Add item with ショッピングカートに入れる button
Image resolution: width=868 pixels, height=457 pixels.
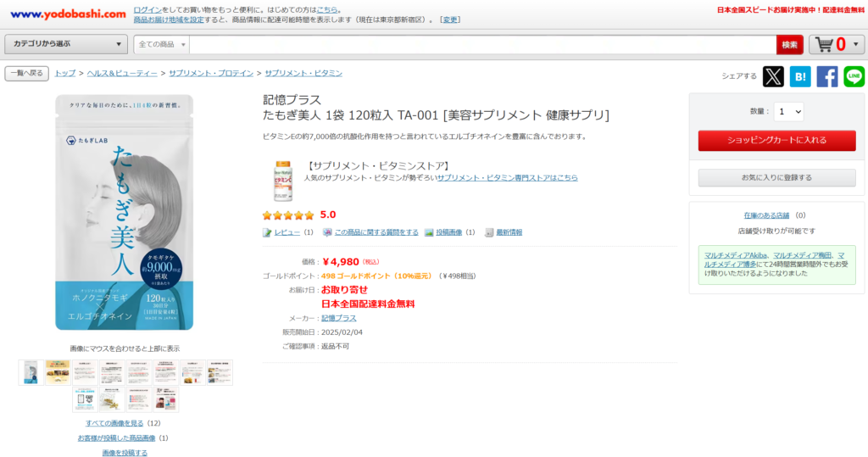[x=776, y=140]
